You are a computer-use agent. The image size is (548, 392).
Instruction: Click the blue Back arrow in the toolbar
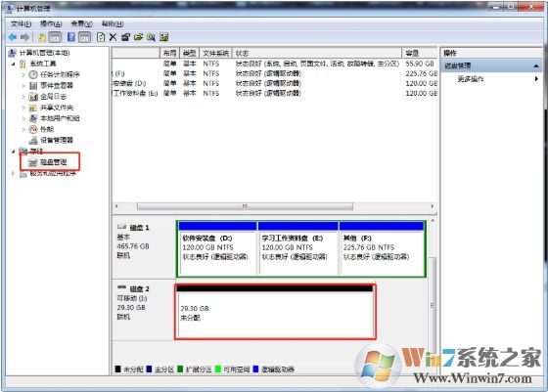13,37
